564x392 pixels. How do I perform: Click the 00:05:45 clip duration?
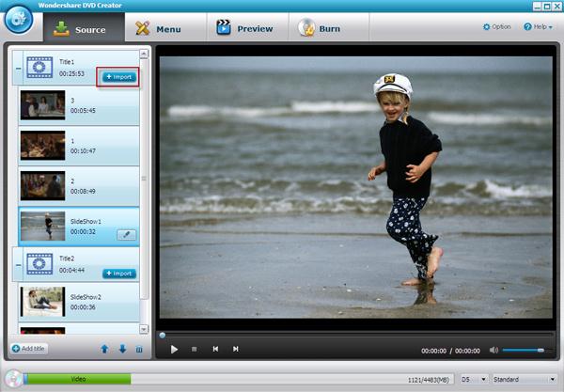coord(83,111)
